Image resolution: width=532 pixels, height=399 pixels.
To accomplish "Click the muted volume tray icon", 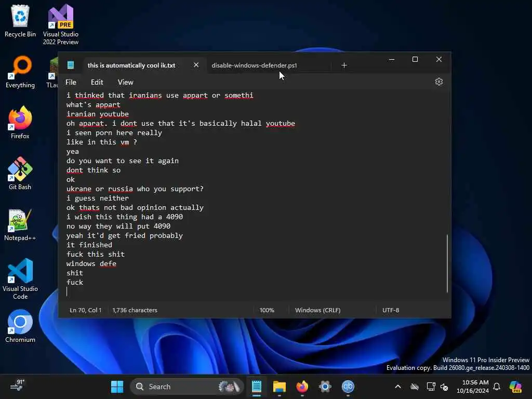I will click(x=444, y=387).
